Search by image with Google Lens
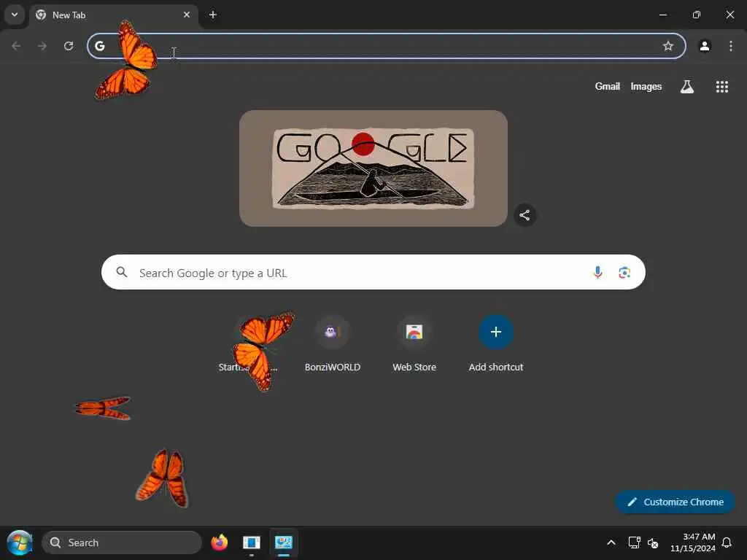This screenshot has height=560, width=747. (624, 273)
